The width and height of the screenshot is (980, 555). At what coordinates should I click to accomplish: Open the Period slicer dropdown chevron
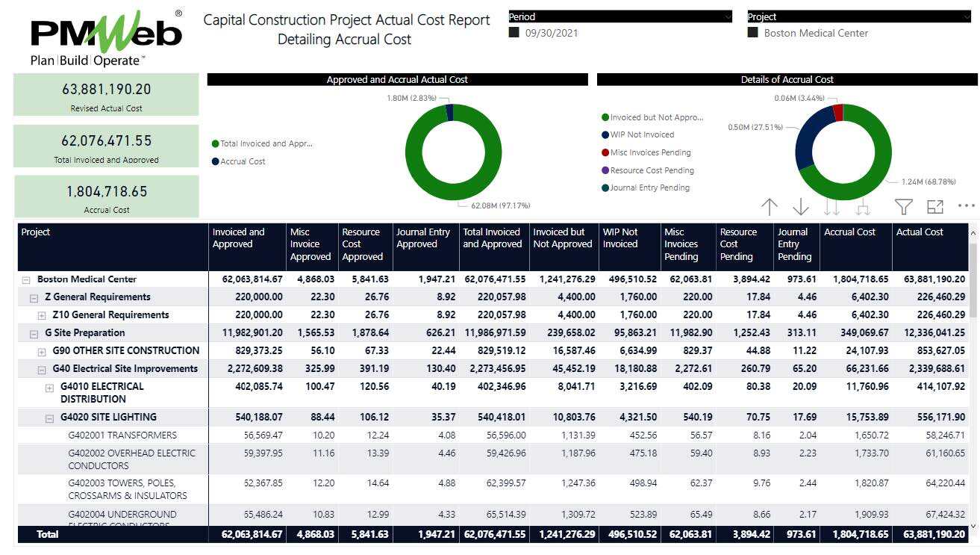727,16
